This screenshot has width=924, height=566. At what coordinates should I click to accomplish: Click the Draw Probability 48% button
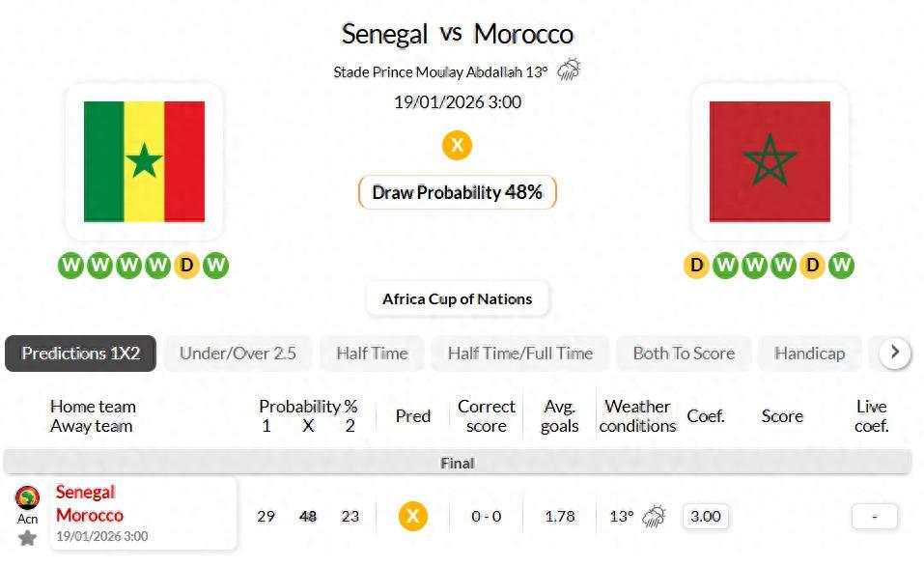click(x=457, y=192)
